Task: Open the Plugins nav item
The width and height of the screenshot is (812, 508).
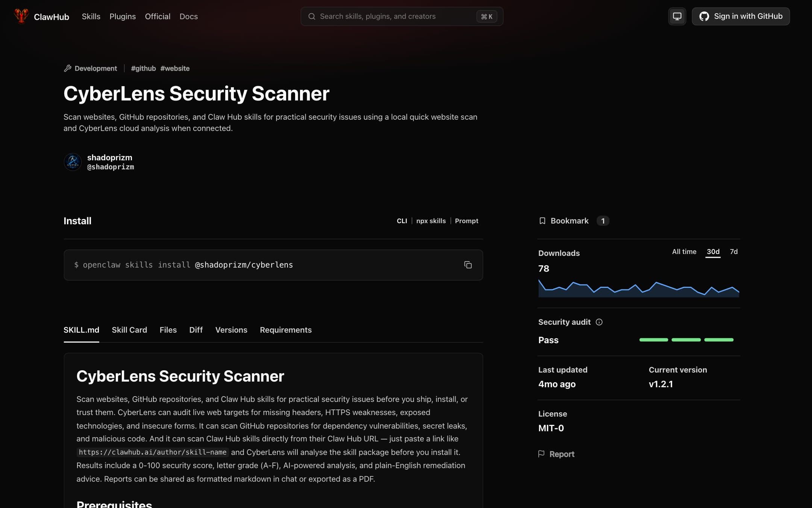Action: click(123, 17)
